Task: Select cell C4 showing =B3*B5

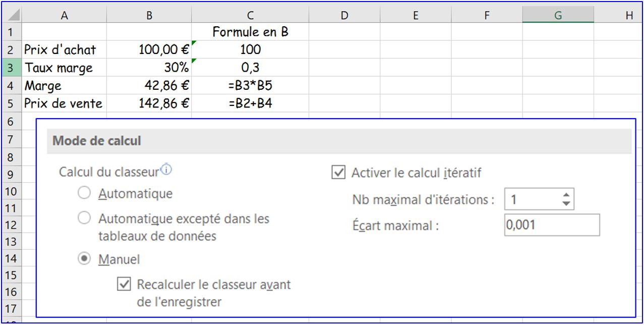Action: coord(250,85)
